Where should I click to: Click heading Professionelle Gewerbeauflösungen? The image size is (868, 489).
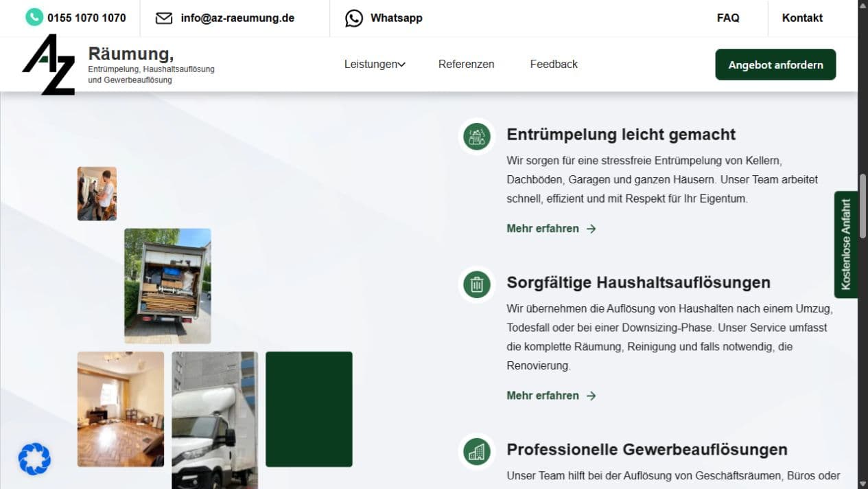click(647, 450)
